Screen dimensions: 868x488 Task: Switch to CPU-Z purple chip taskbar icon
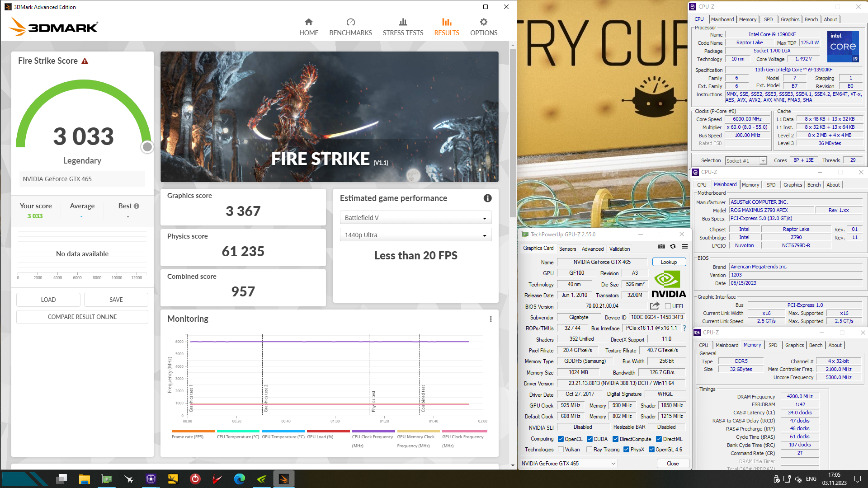click(151, 479)
